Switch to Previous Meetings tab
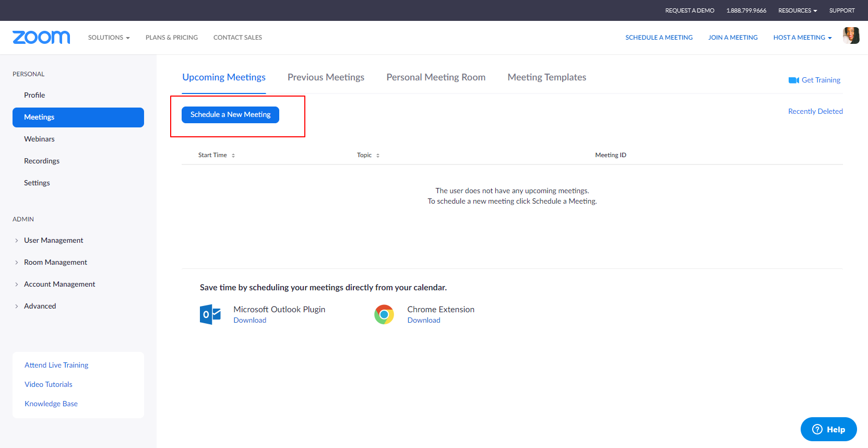 pos(326,77)
